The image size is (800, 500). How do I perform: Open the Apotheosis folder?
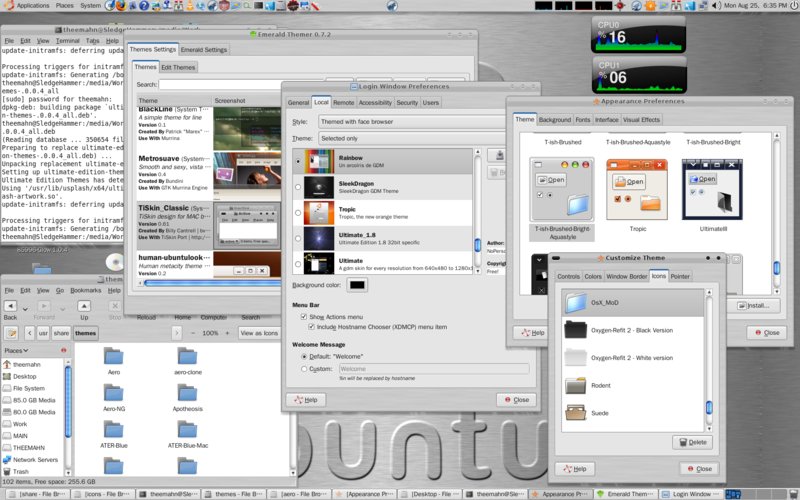(x=187, y=398)
